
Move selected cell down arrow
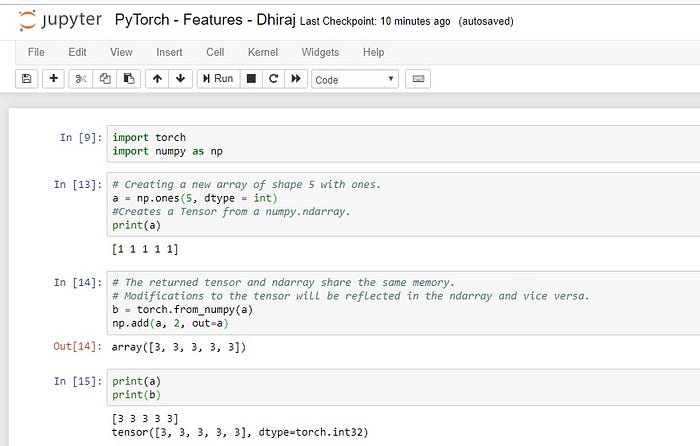click(180, 79)
